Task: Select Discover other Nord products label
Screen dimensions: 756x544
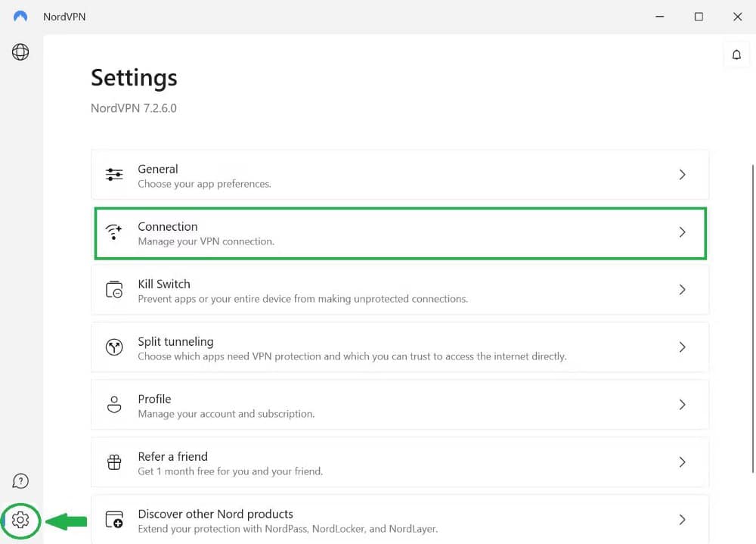Action: click(215, 514)
